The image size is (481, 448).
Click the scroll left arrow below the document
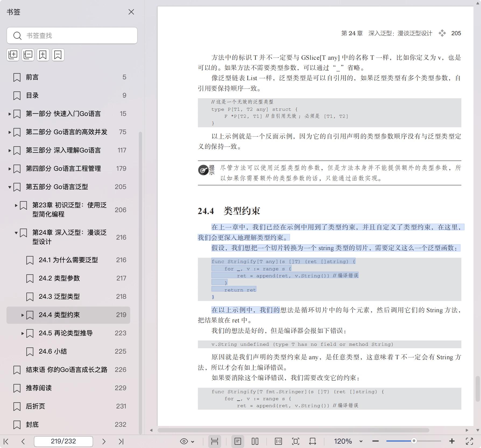[x=151, y=430]
